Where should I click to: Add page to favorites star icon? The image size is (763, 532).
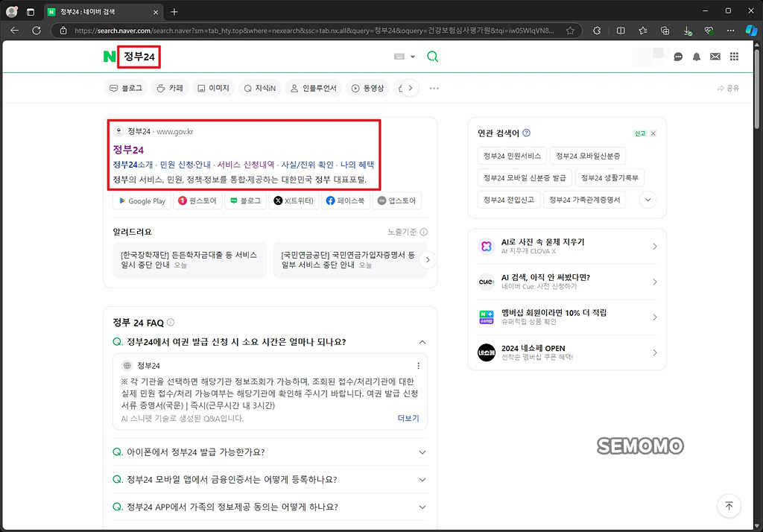tap(570, 31)
